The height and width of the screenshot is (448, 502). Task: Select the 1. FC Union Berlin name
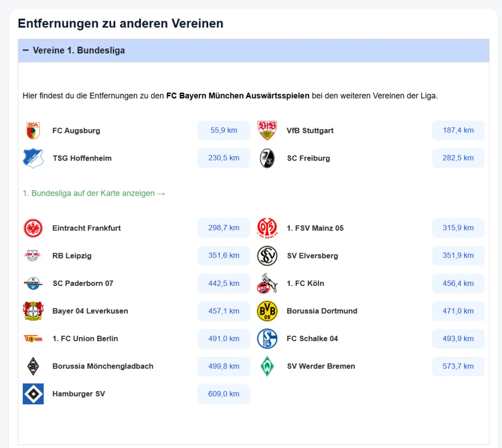coord(85,339)
